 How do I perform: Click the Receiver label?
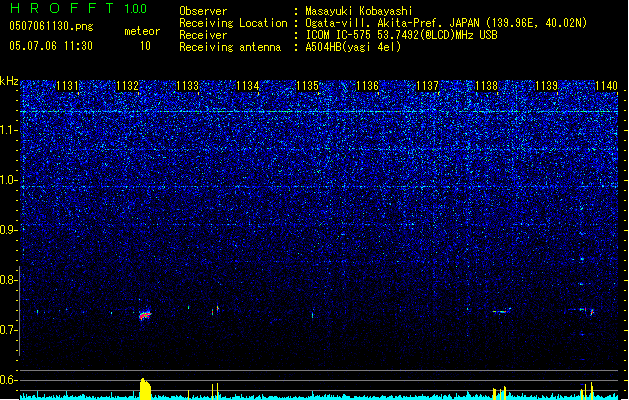coord(203,35)
